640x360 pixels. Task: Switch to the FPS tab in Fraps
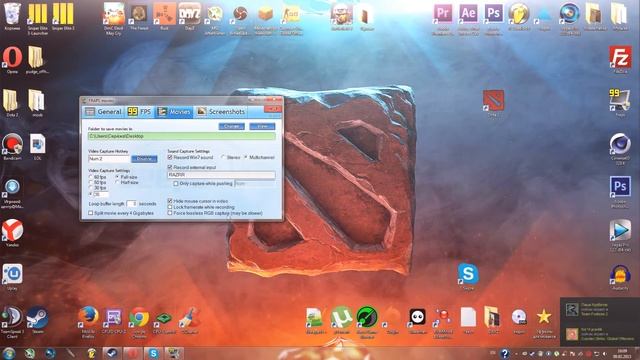[x=139, y=112]
